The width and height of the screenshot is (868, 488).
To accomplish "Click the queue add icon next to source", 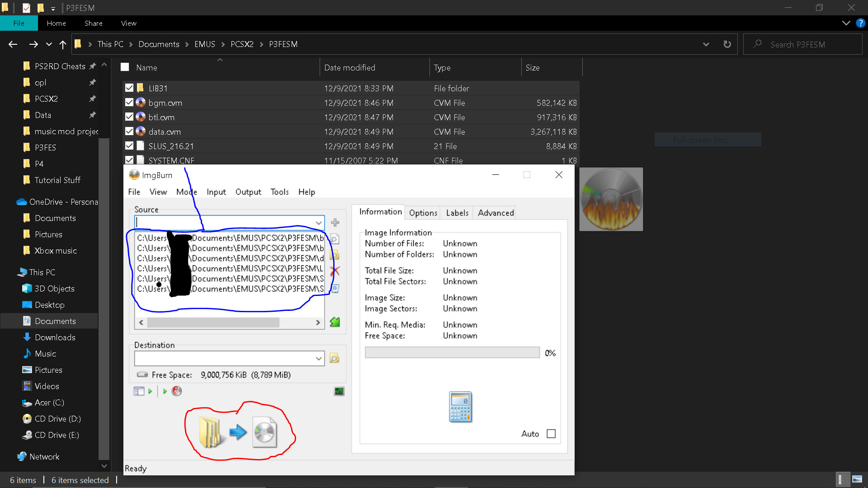I will coord(335,222).
